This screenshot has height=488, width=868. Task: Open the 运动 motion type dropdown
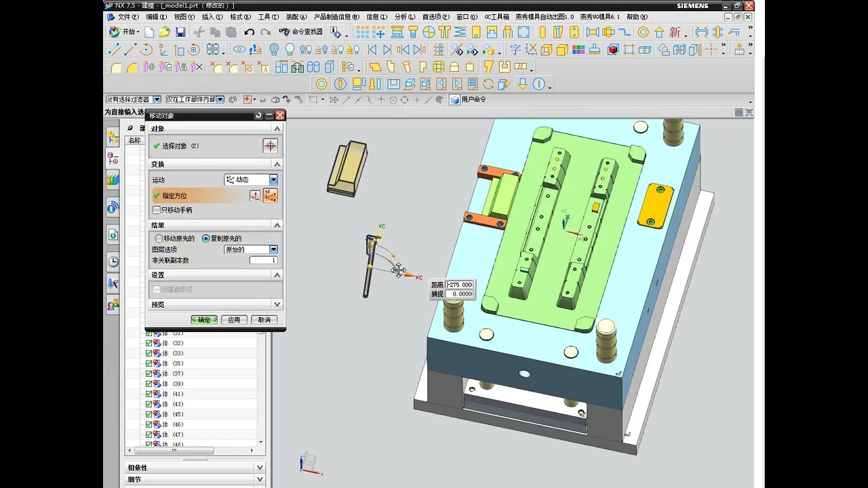coord(251,180)
